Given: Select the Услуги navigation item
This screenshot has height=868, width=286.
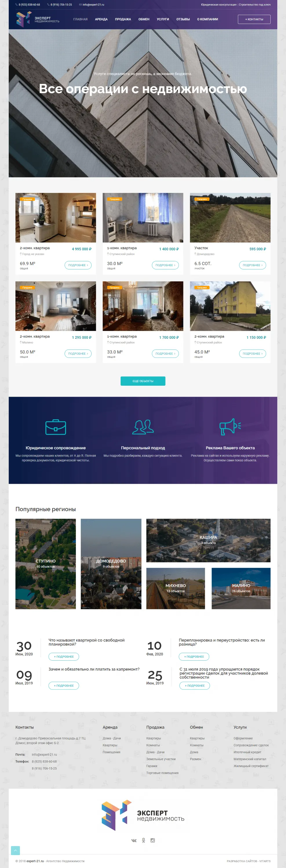Looking at the screenshot, I should pos(163,19).
